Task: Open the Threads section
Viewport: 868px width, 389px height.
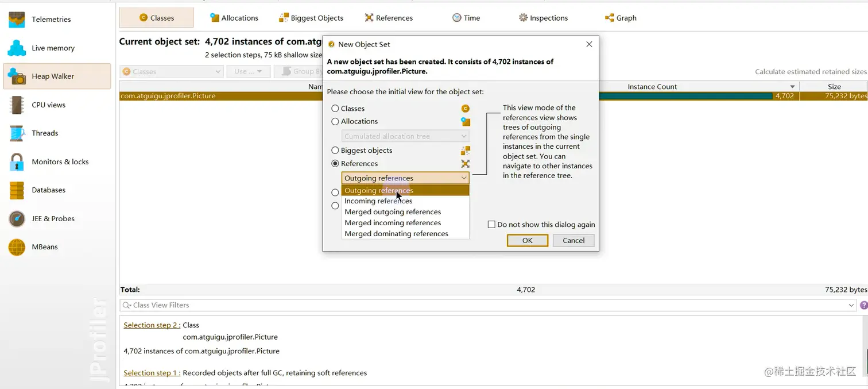Action: click(x=56, y=133)
